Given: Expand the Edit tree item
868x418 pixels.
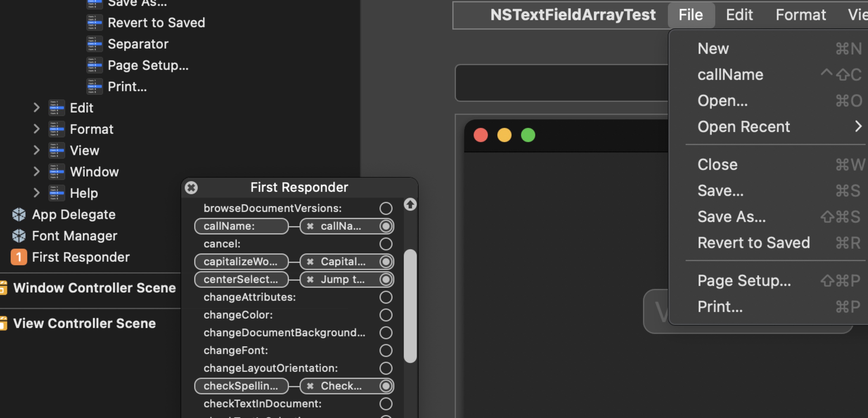Looking at the screenshot, I should (37, 107).
